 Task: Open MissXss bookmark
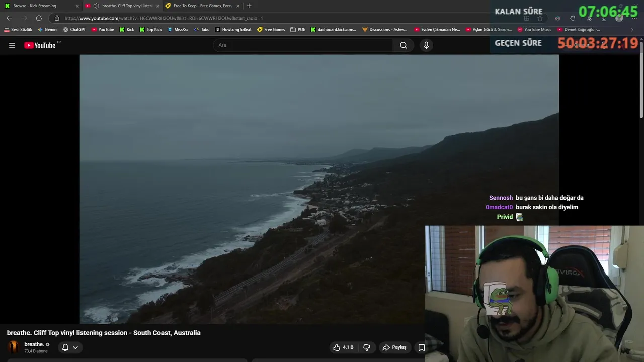[x=178, y=30]
